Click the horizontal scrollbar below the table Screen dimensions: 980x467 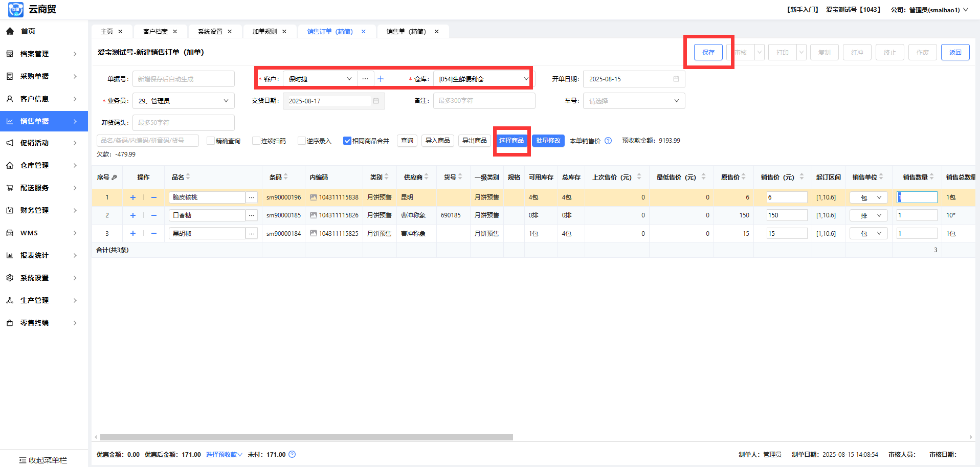point(306,437)
